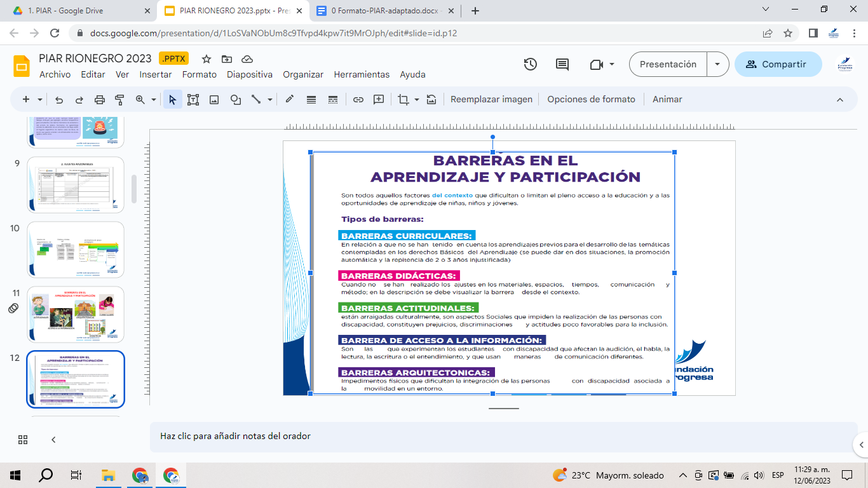Image resolution: width=868 pixels, height=488 pixels.
Task: Open the insert link tool
Action: pyautogui.click(x=358, y=99)
